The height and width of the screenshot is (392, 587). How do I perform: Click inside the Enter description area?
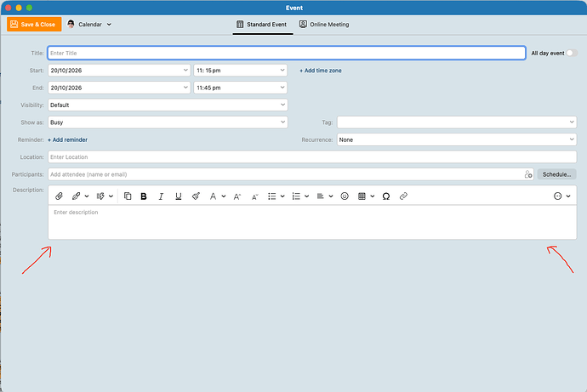coord(312,222)
